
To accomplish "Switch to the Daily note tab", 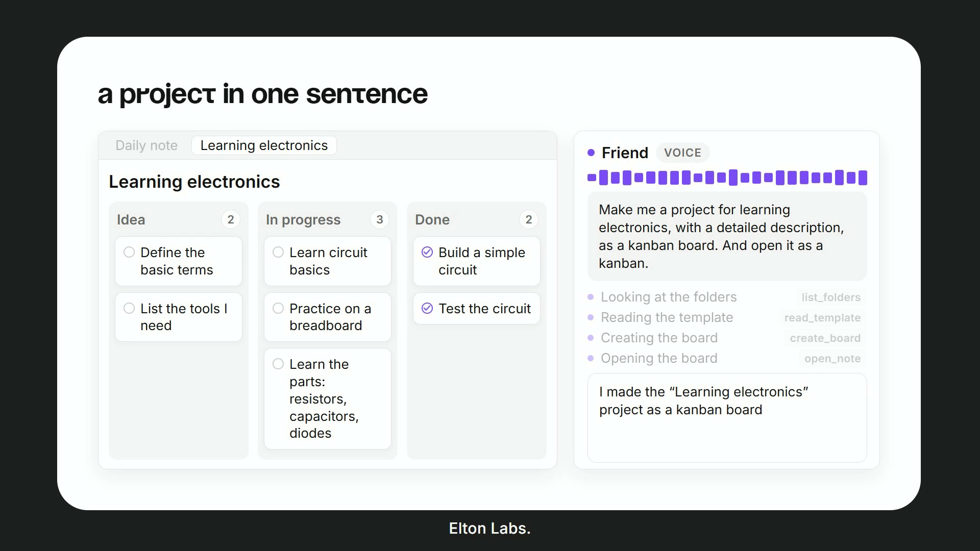I will pos(146,145).
